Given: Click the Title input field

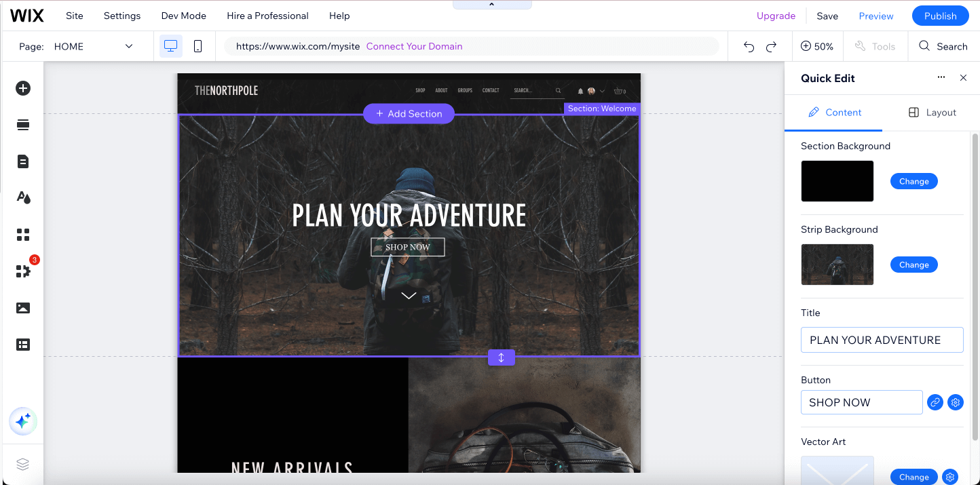Looking at the screenshot, I should coord(882,340).
